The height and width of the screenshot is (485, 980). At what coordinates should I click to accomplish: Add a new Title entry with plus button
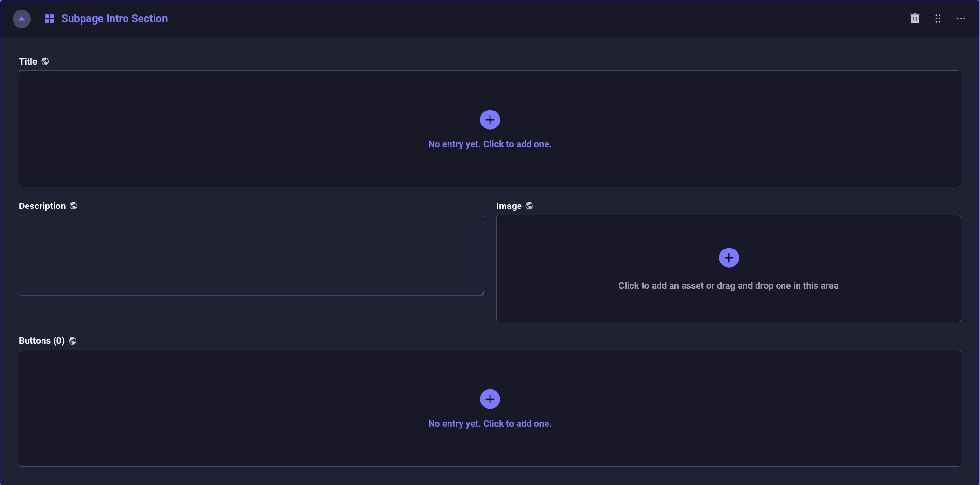(490, 120)
